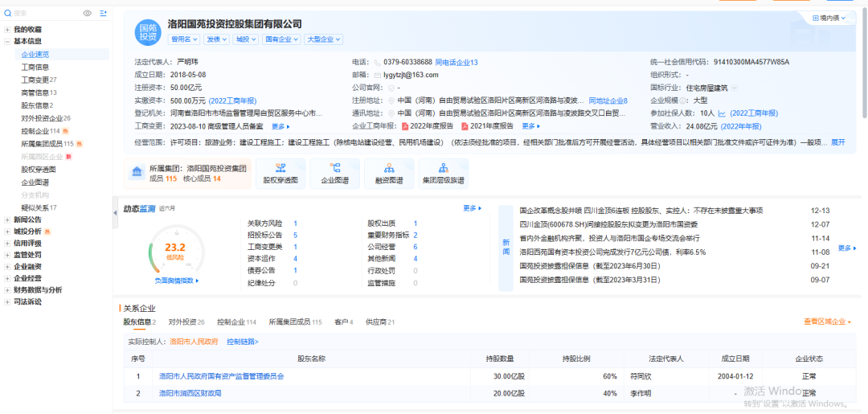Open the 2021年度报告 PDF icon

[x=465, y=126]
